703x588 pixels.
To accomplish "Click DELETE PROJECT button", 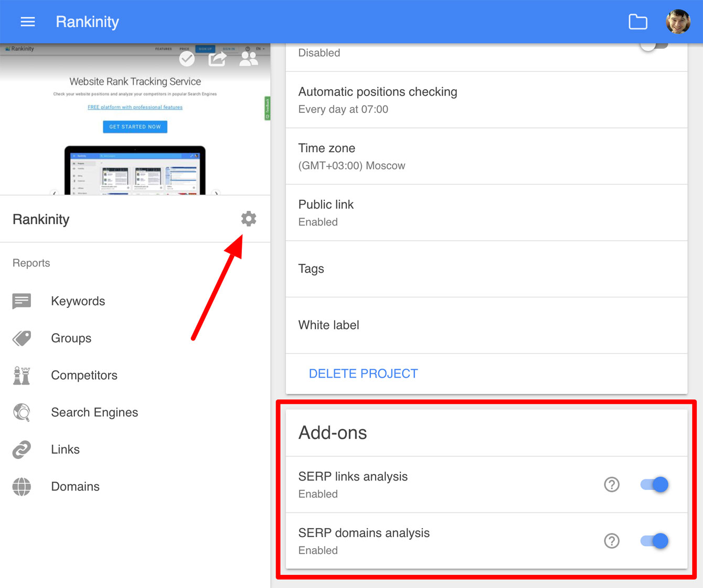I will tap(363, 373).
